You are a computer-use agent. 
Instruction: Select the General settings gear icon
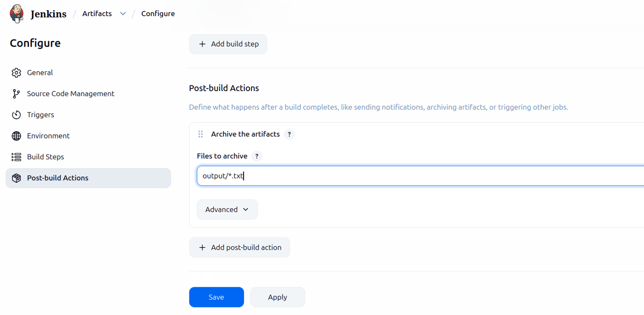[16, 72]
